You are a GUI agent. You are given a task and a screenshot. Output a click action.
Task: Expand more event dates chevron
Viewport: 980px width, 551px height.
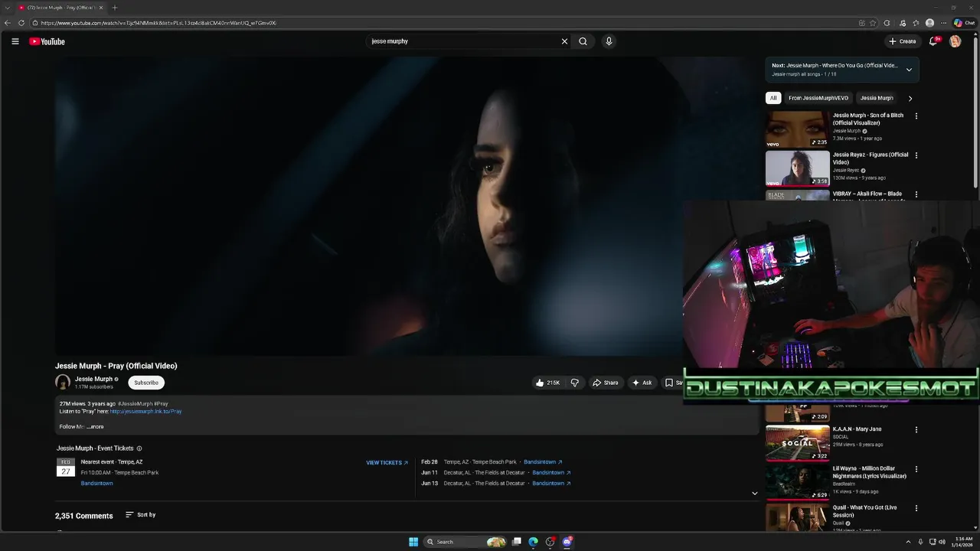[x=754, y=494]
